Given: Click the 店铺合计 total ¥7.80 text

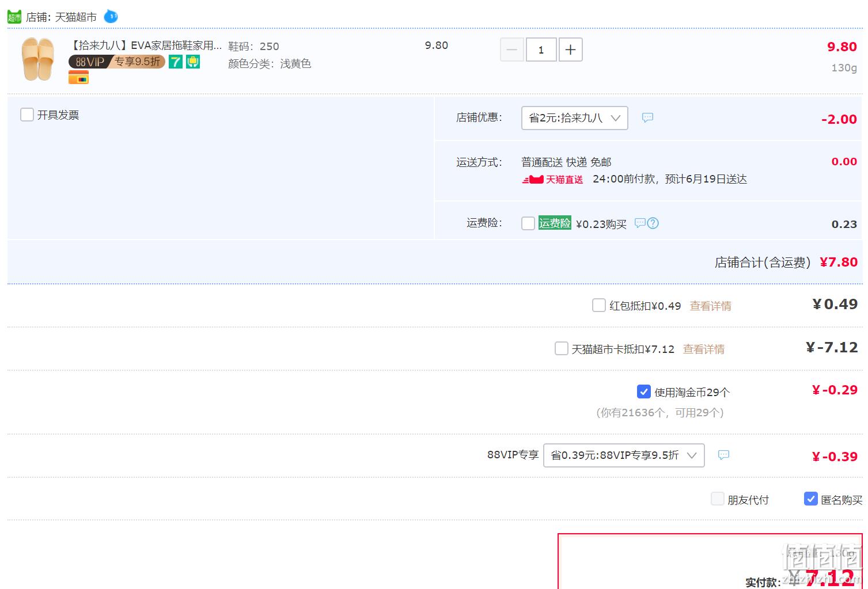Looking at the screenshot, I should pos(786,262).
